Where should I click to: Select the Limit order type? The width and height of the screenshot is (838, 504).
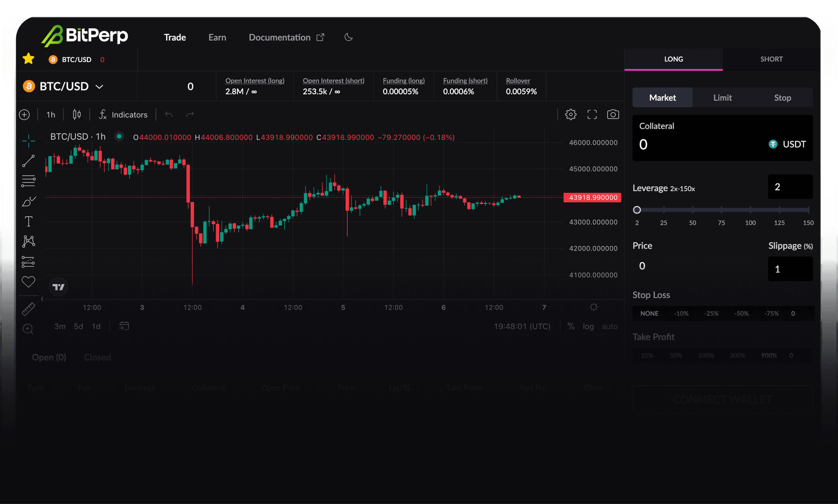(722, 98)
